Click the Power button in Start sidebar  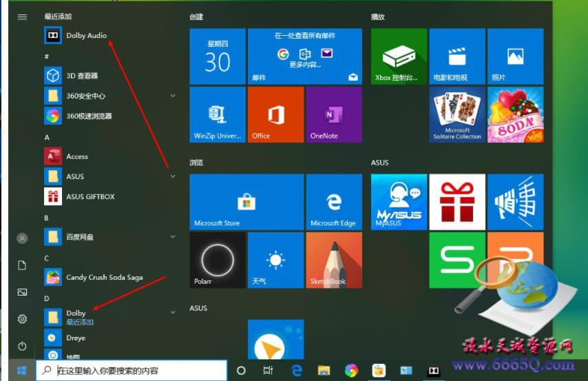tap(22, 346)
